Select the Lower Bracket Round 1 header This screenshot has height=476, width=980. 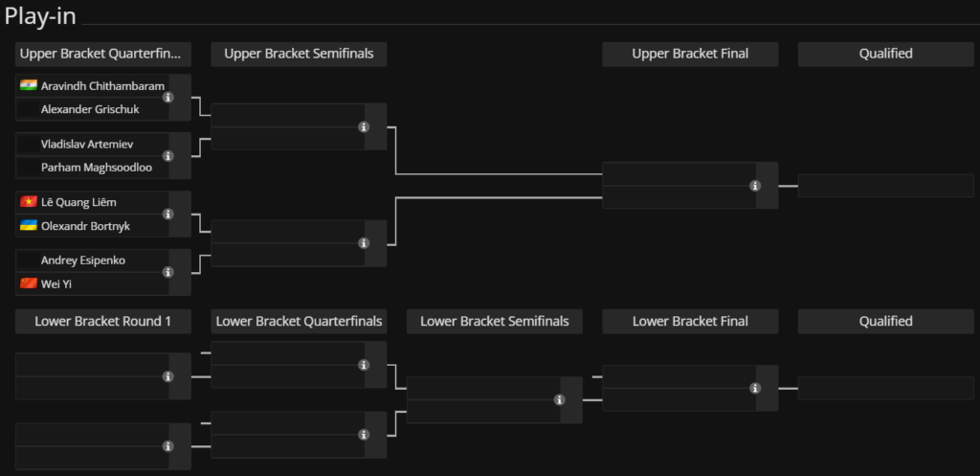(103, 322)
